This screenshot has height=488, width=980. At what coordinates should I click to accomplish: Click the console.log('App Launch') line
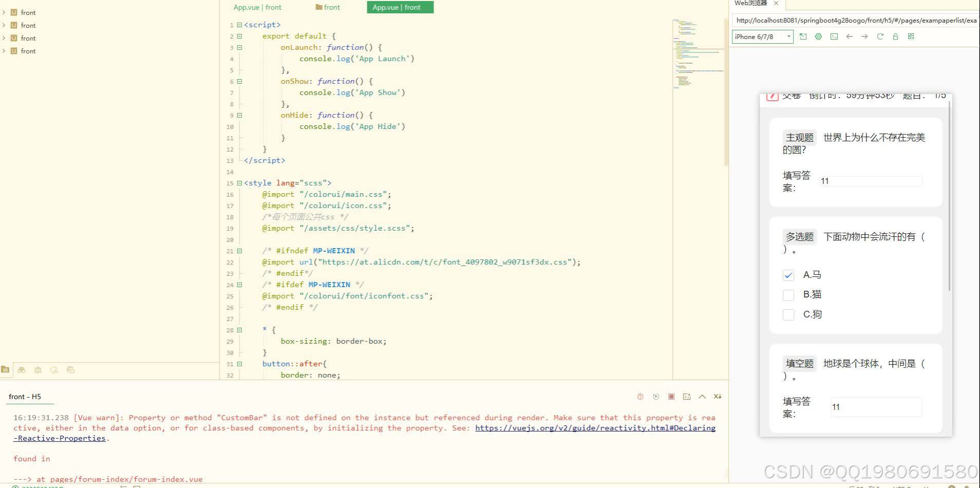[357, 59]
